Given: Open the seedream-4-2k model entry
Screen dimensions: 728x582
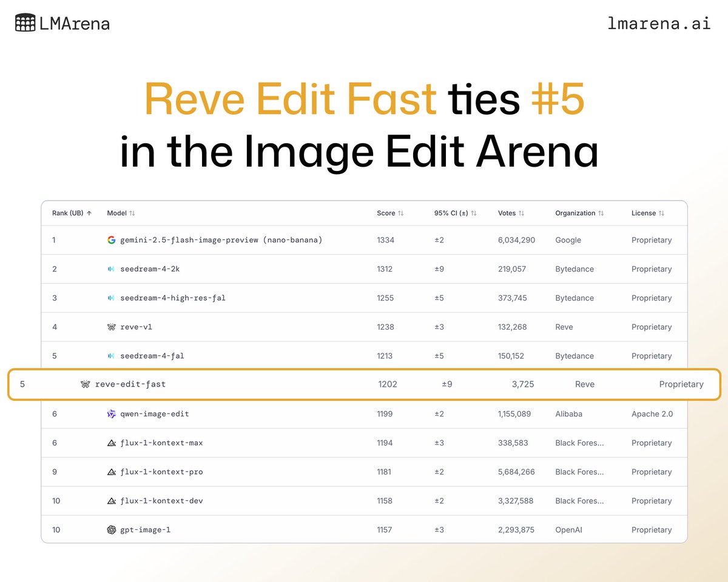Looking at the screenshot, I should pyautogui.click(x=150, y=269).
